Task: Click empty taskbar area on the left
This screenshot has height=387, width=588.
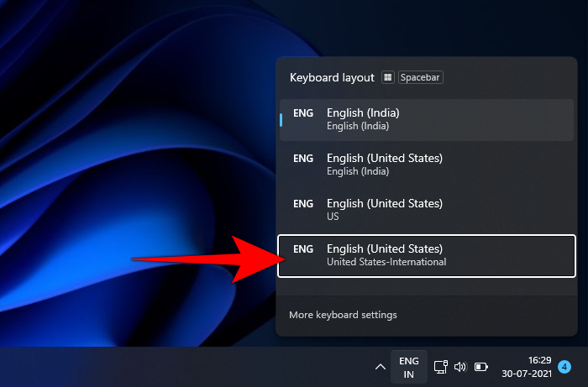Action: click(x=126, y=367)
